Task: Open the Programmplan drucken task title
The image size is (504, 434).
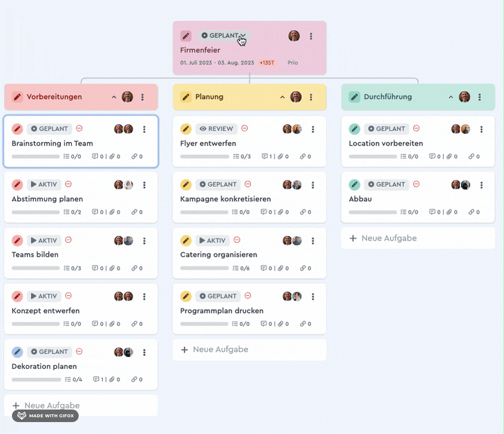Action: pyautogui.click(x=222, y=311)
